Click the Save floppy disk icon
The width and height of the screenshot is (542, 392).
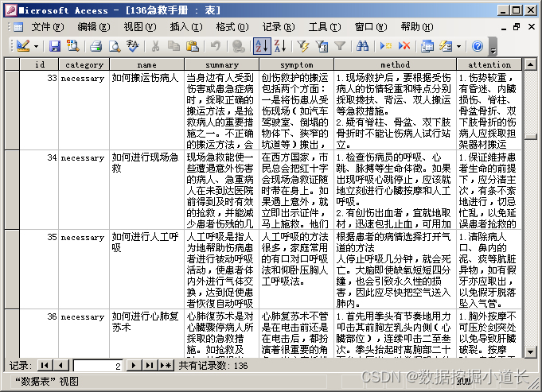[55, 46]
